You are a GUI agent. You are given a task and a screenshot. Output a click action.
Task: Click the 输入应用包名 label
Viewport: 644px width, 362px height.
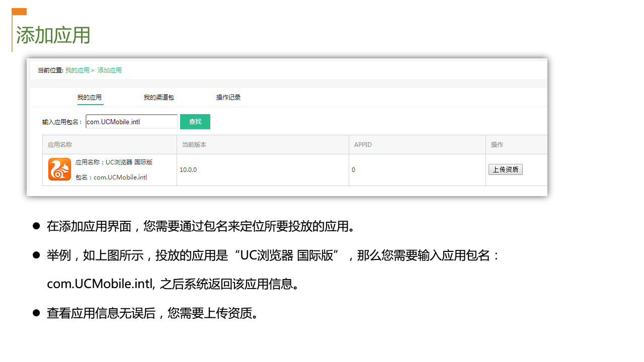coord(62,122)
